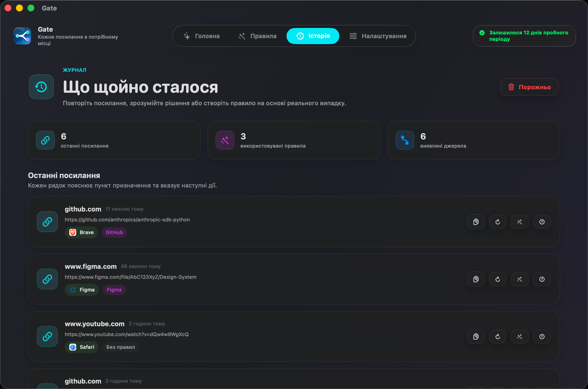Image resolution: width=588 pixels, height=389 pixels.
Task: Reopen the www.youtube.com link
Action: [x=498, y=336]
